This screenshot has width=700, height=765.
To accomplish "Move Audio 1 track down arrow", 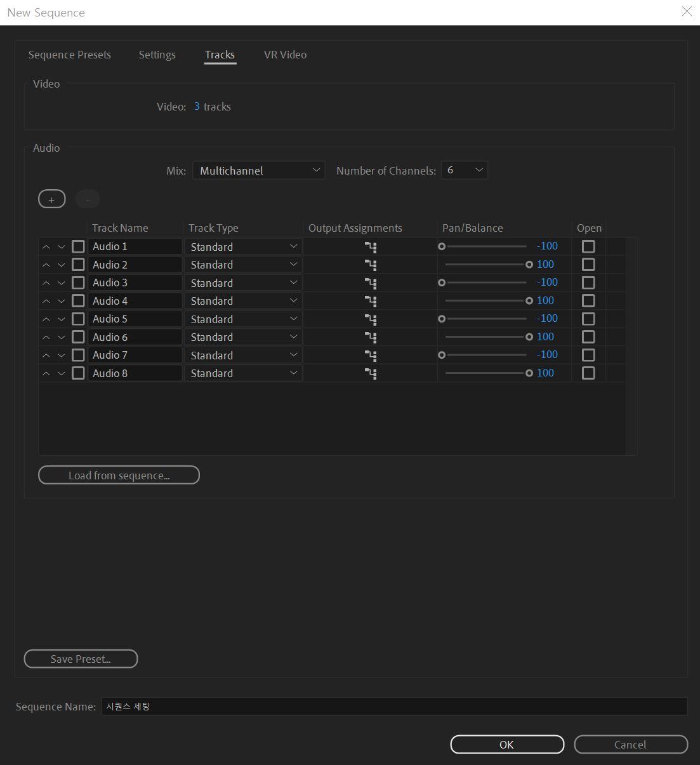I will 62,247.
